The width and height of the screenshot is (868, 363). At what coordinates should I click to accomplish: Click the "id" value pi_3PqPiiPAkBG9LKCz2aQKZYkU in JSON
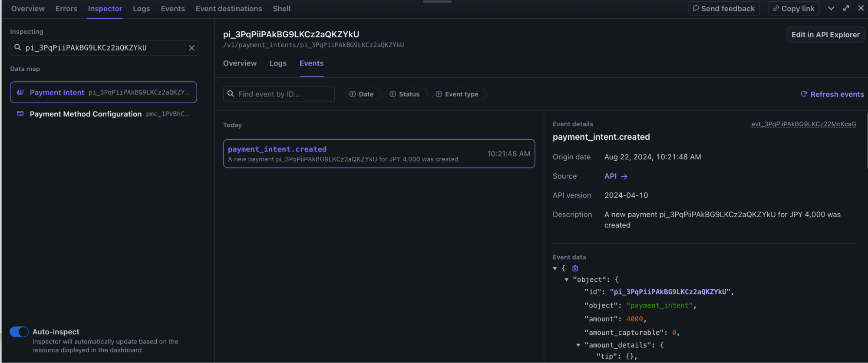pos(670,292)
